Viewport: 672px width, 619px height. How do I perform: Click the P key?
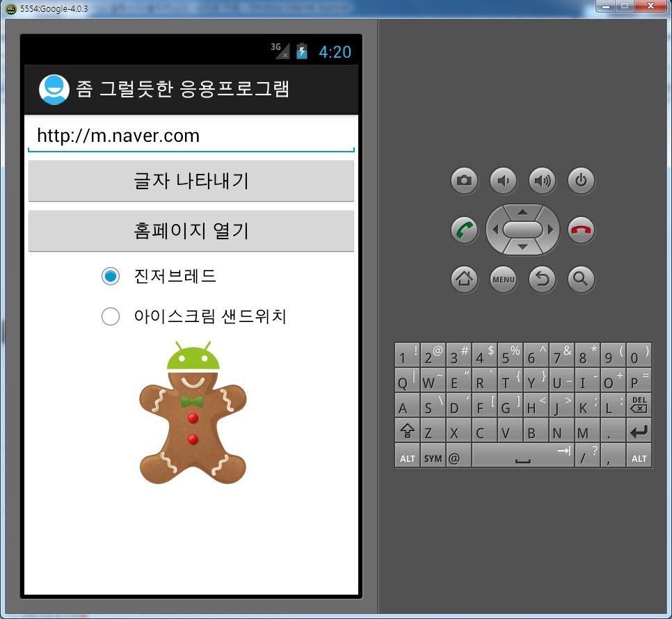click(x=639, y=380)
